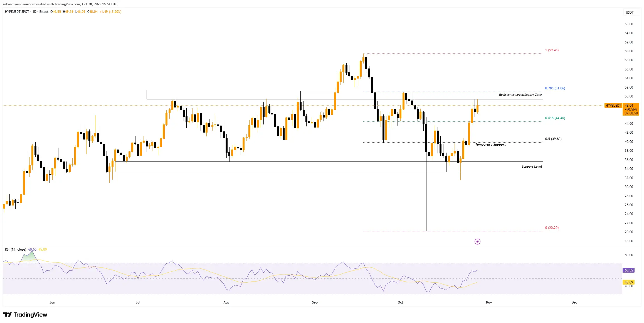Click the orange HYPEUSDT price label

click(x=613, y=106)
